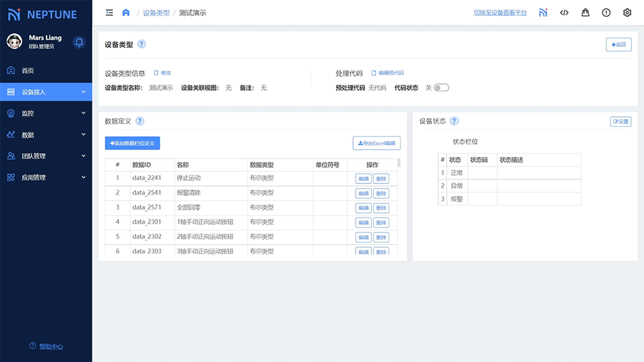The height and width of the screenshot is (362, 644).
Task: Click the notification bell icon
Action: coord(79,42)
